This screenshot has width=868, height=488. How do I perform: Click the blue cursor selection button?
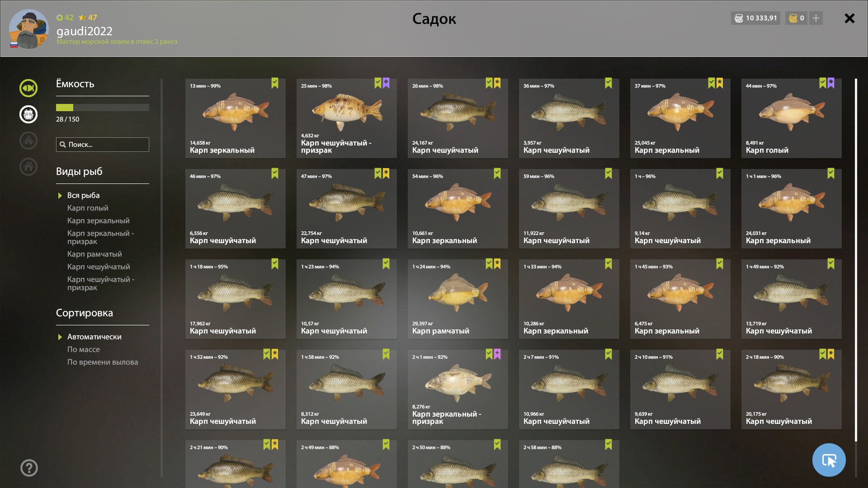pyautogui.click(x=829, y=460)
